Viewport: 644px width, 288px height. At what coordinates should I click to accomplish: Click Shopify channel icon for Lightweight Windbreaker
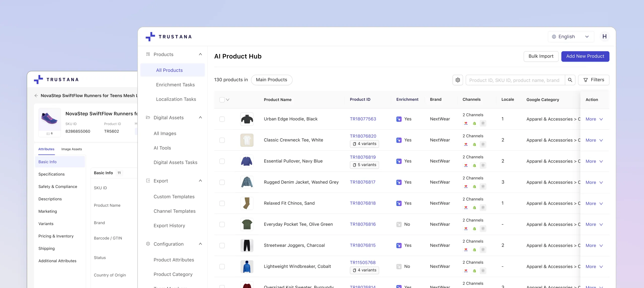pos(474,271)
